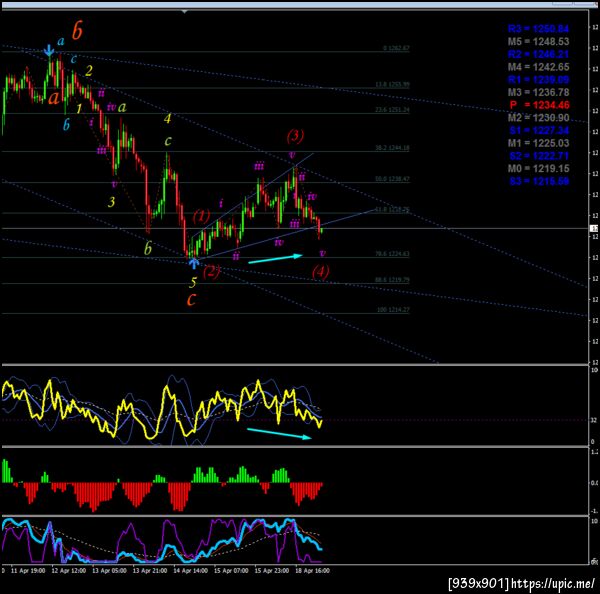Select the red 'P = 1234.46' pivot label

[x=539, y=105]
